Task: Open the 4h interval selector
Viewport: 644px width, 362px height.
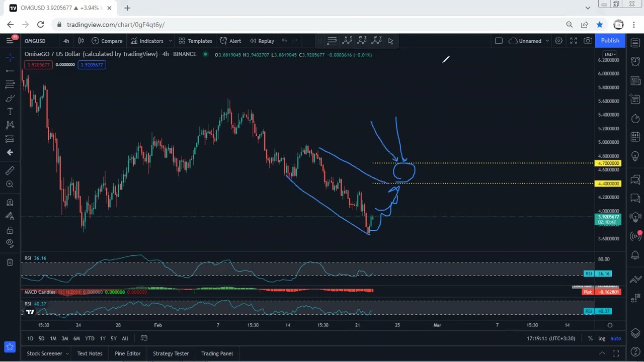Action: click(x=66, y=41)
